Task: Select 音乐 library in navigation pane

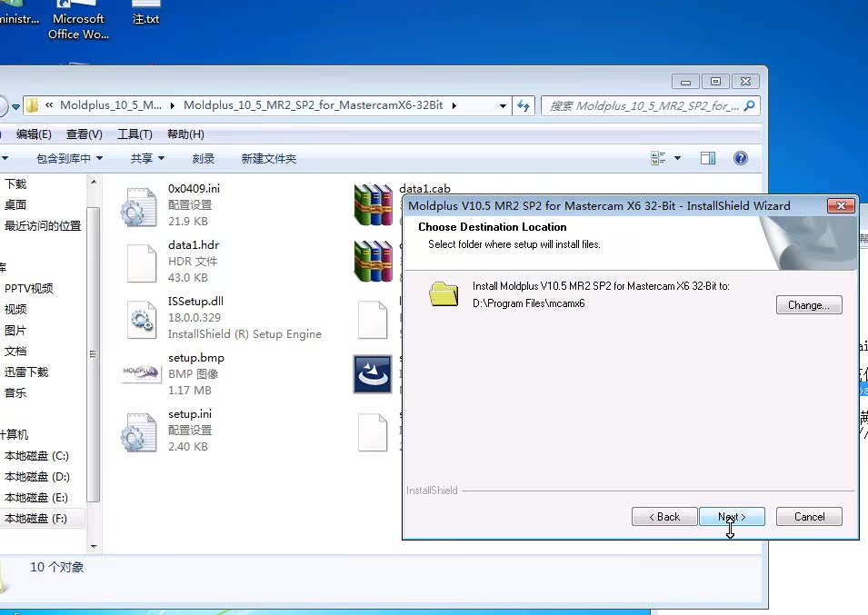Action: (x=15, y=392)
